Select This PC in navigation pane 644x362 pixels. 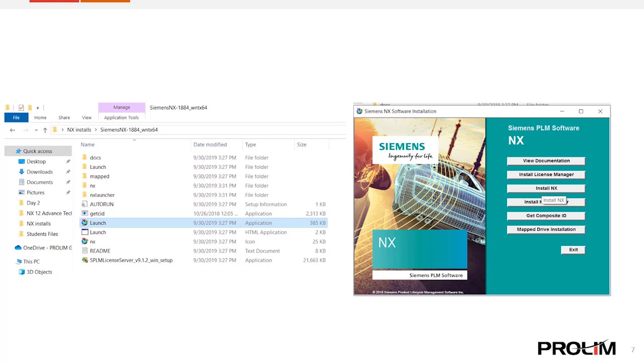tap(31, 261)
